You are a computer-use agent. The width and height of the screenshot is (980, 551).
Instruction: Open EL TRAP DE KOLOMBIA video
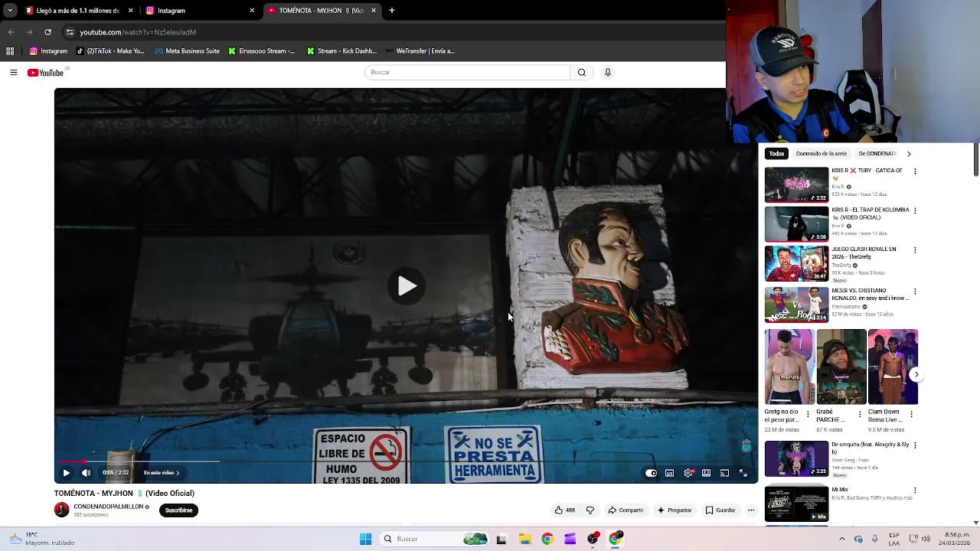tap(796, 224)
